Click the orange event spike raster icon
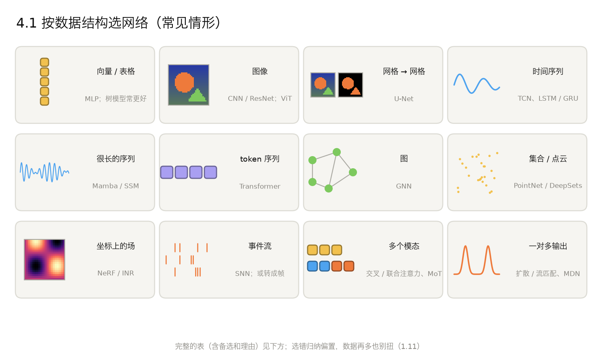This screenshot has height=364, width=599. pos(187,260)
